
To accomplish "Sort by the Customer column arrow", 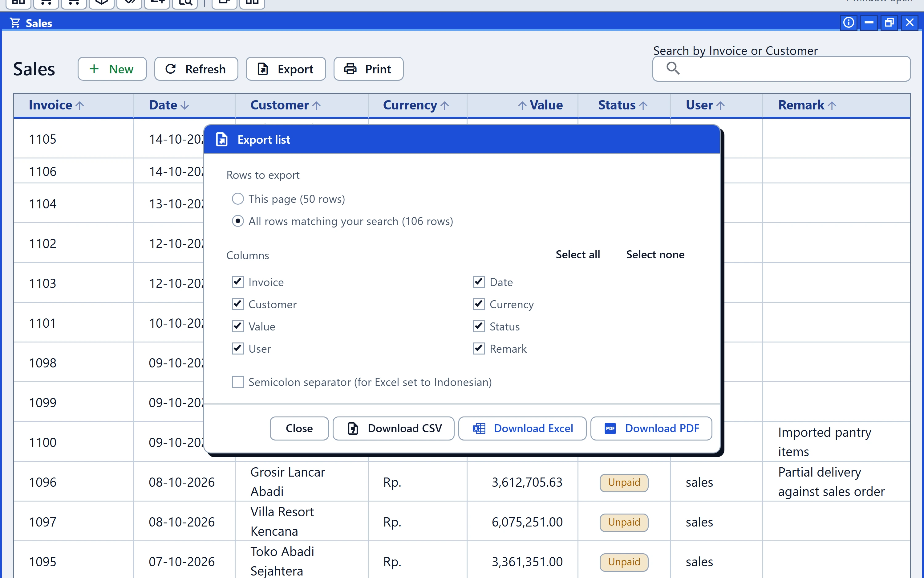I will click(x=316, y=105).
